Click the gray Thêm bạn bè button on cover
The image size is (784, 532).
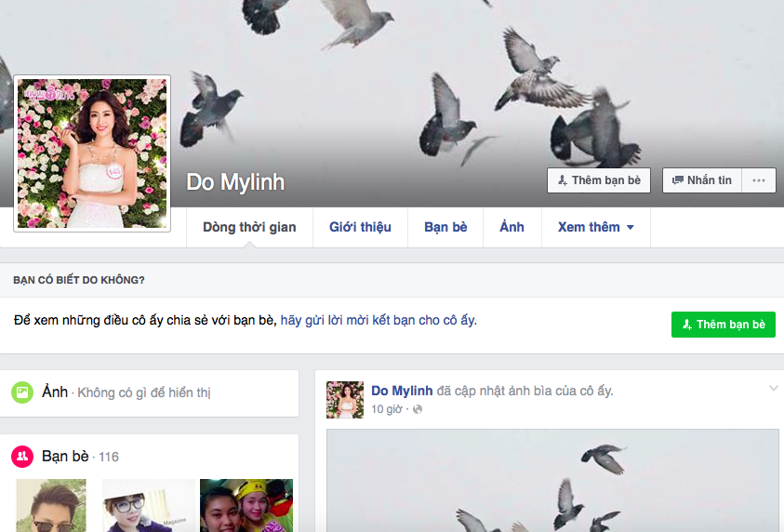pos(599,180)
